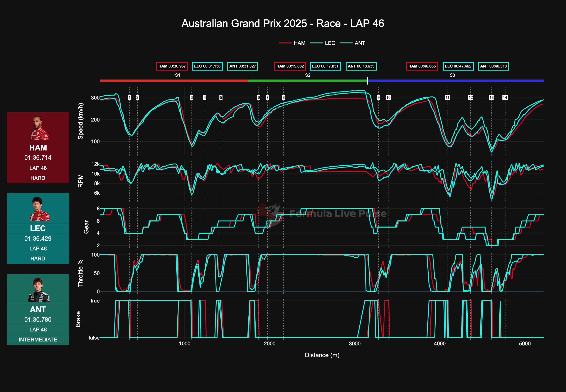Click the HAM 00:46.665 sector 3 time box
Image resolution: width=566 pixels, height=392 pixels.
tap(422, 66)
